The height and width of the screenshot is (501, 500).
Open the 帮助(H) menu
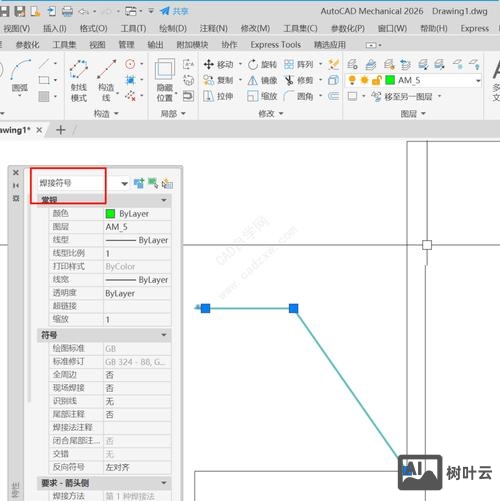pos(434,29)
